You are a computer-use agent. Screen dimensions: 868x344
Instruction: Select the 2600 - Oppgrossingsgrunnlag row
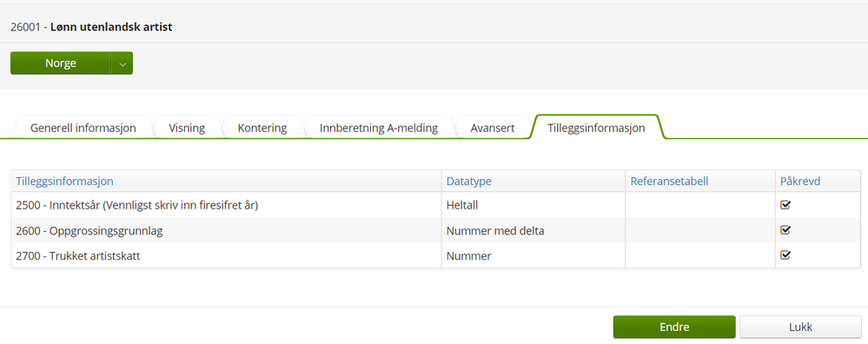[x=436, y=230]
